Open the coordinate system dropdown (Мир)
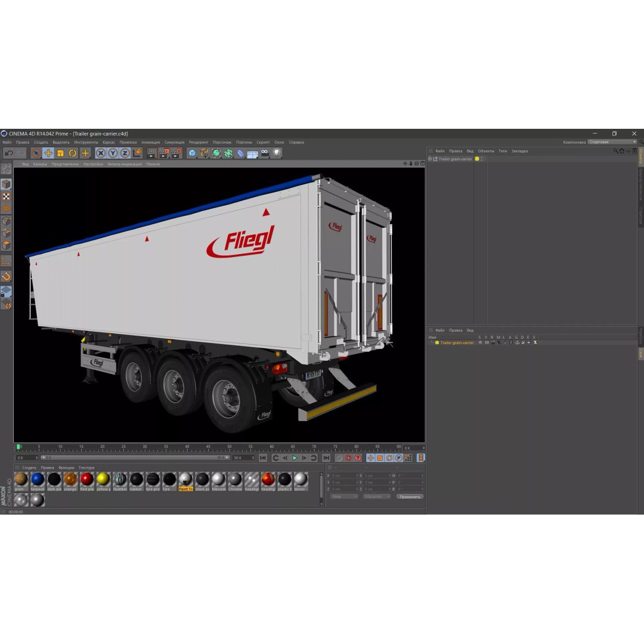Screen dimensions: 644x644 [x=344, y=497]
